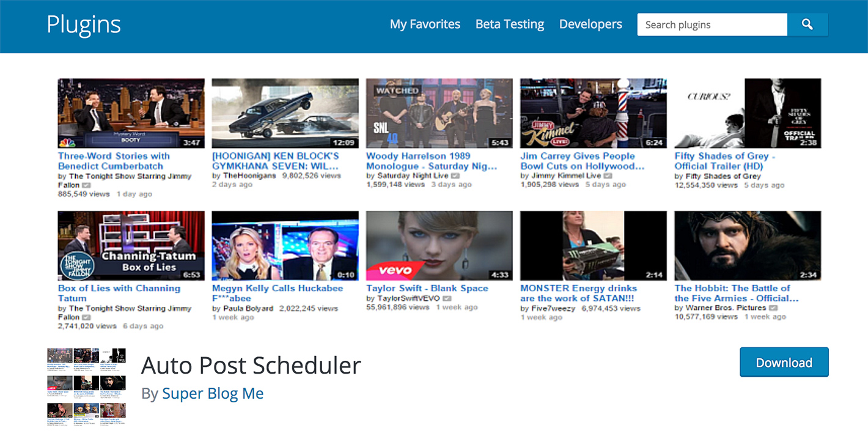Click Fifty Shades of Grey channel name
The image size is (868, 447).
[x=723, y=175]
